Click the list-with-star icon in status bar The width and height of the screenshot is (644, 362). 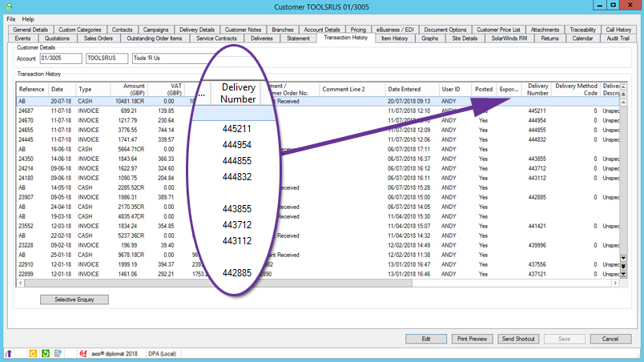(x=58, y=353)
